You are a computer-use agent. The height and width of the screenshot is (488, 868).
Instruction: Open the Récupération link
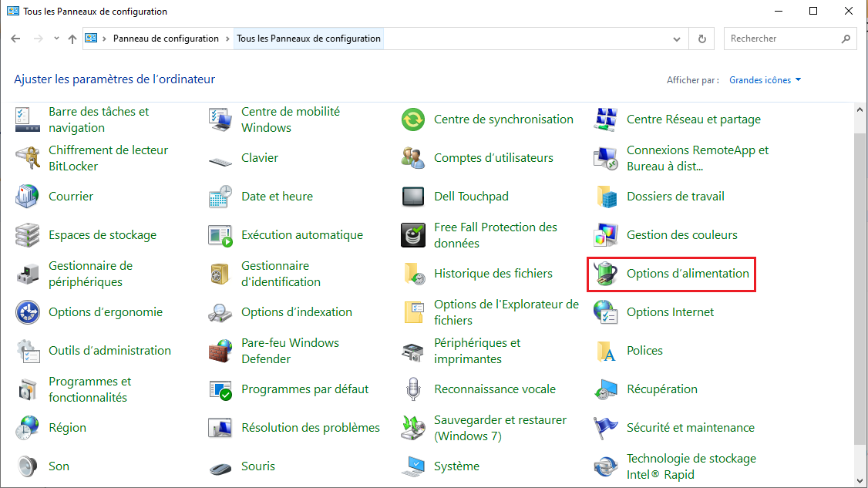click(x=662, y=389)
